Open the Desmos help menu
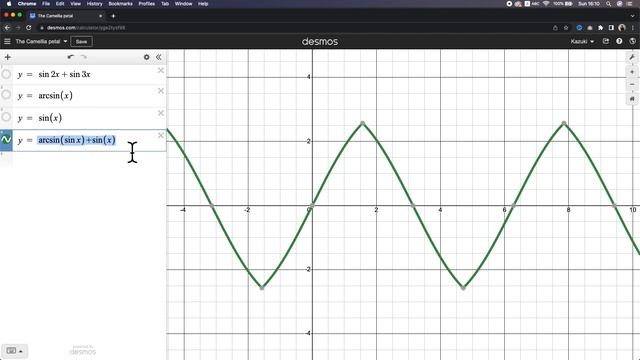The image size is (640, 360). [x=619, y=41]
